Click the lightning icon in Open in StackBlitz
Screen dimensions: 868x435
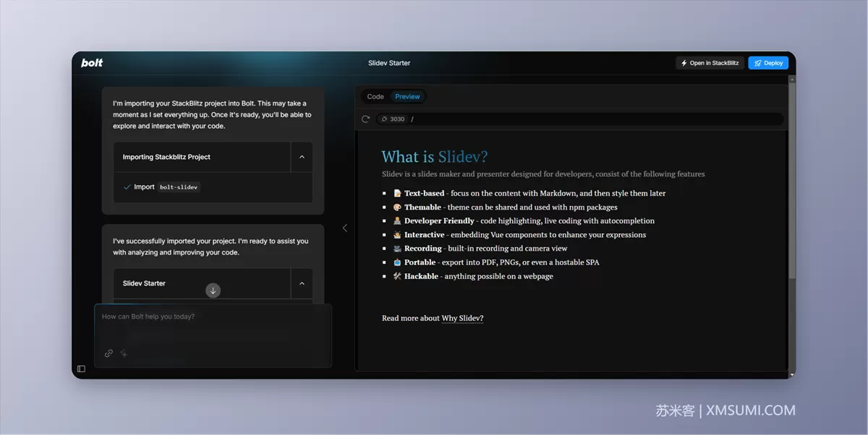click(684, 63)
